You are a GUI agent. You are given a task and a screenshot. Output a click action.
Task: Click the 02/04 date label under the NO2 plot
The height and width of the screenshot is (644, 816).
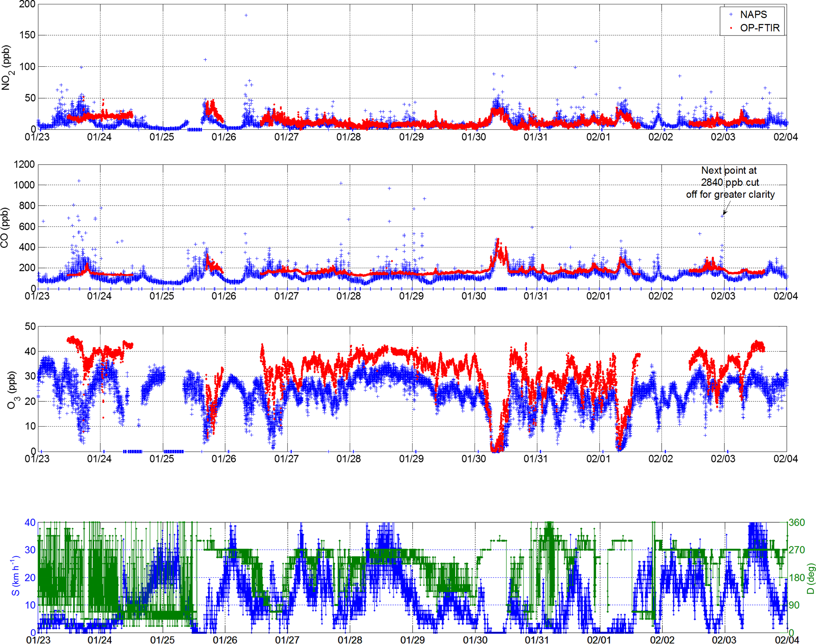point(786,137)
